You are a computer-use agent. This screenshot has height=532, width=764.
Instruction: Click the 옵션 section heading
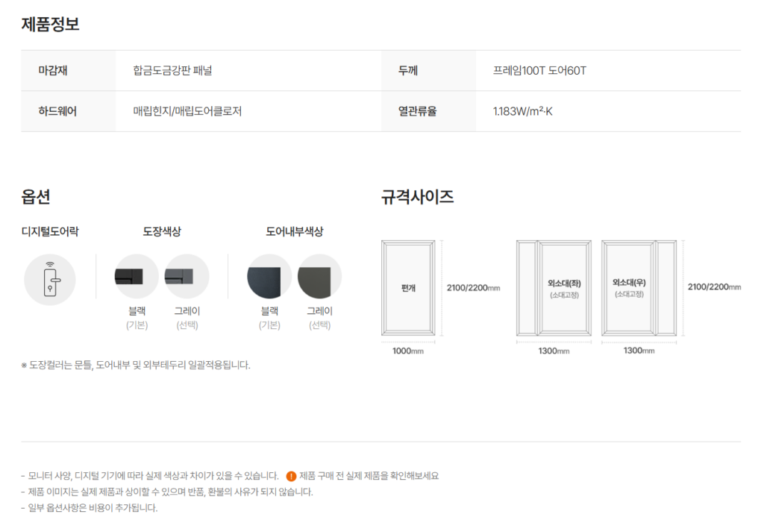click(36, 198)
